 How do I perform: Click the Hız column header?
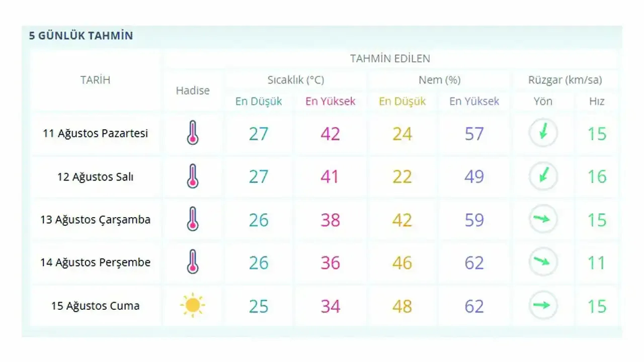[x=597, y=102]
